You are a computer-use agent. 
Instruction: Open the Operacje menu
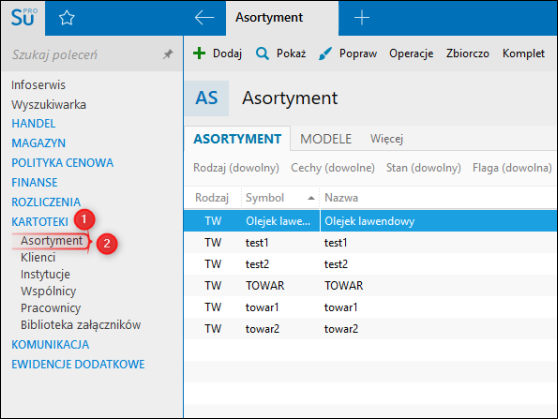click(x=411, y=53)
